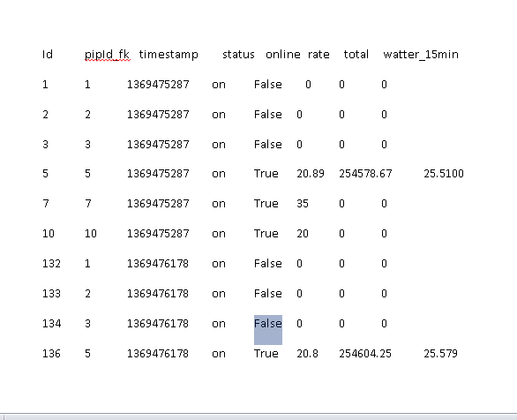Viewport: 517px width, 420px height.
Task: Click the status column header
Action: click(238, 55)
